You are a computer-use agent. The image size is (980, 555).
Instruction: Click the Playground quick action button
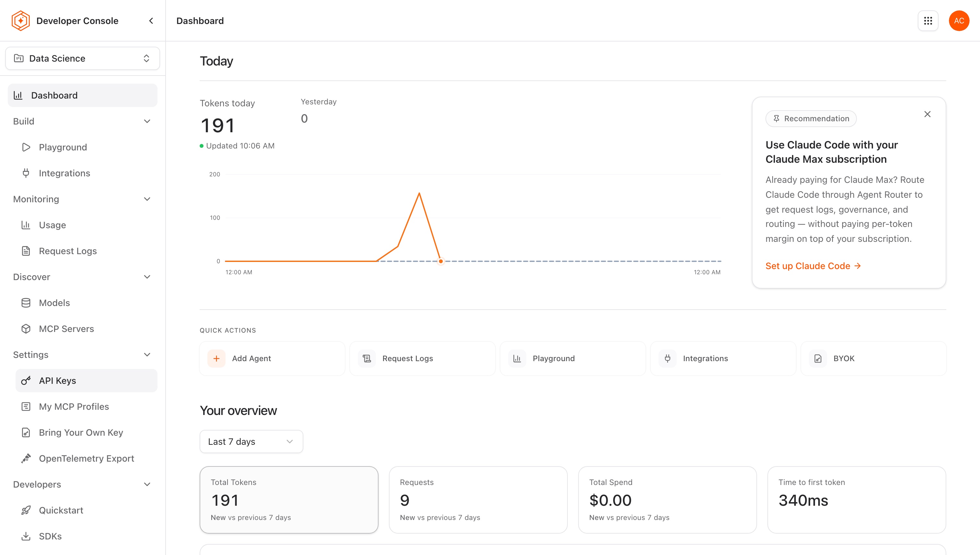tap(573, 358)
